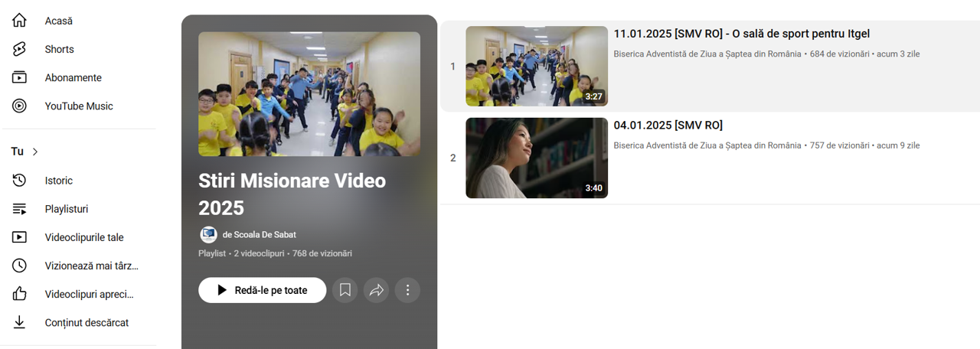The image size is (980, 349).
Task: Open the three-dot more options menu
Action: [407, 290]
